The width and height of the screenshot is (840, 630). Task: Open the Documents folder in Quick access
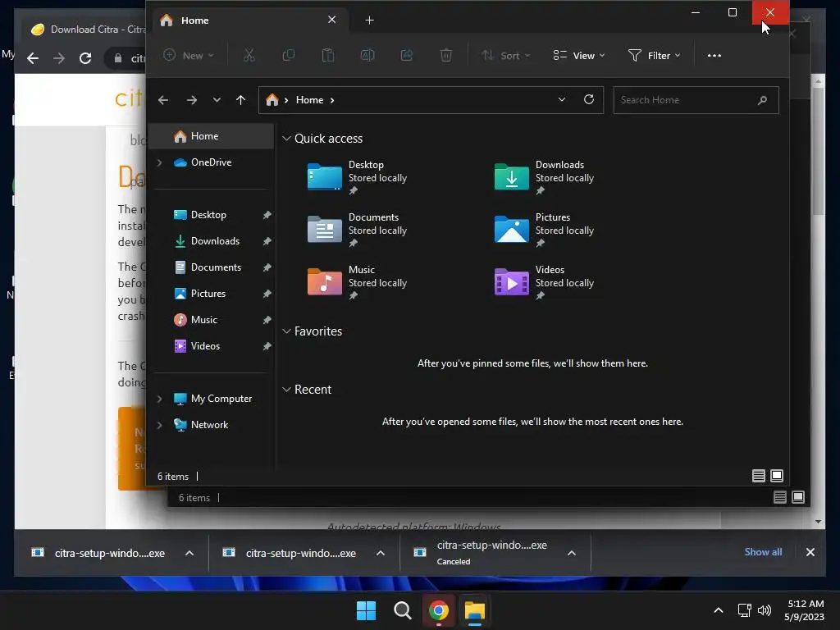tap(358, 230)
